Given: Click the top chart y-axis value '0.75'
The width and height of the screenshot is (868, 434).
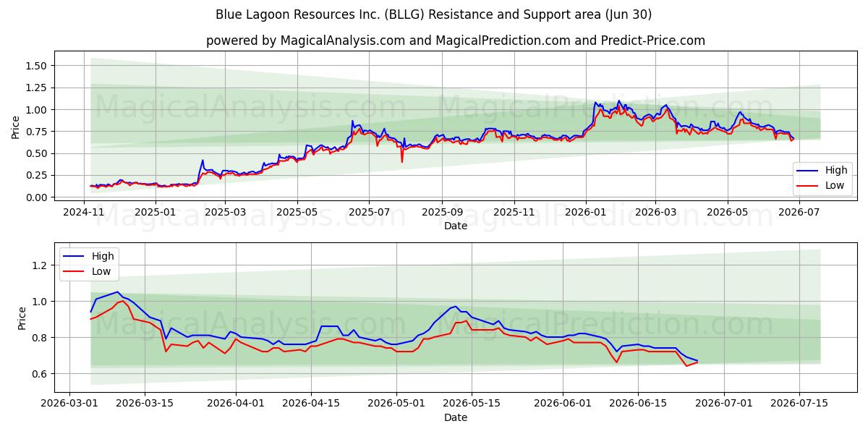Looking at the screenshot, I should 37,132.
